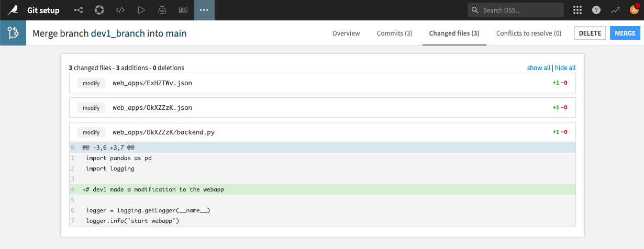
Task: Open the applications grid icon
Action: [x=578, y=10]
